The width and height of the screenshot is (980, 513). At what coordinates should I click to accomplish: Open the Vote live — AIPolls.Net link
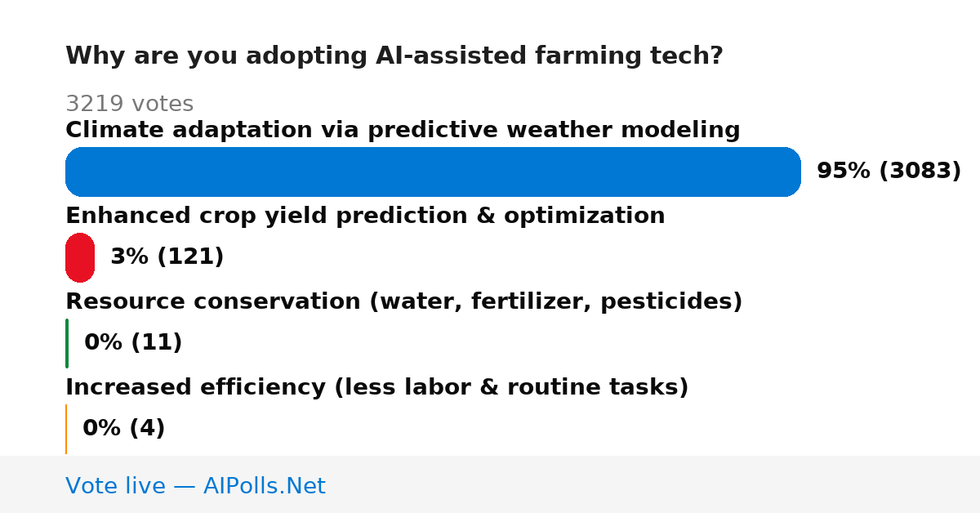click(x=195, y=486)
